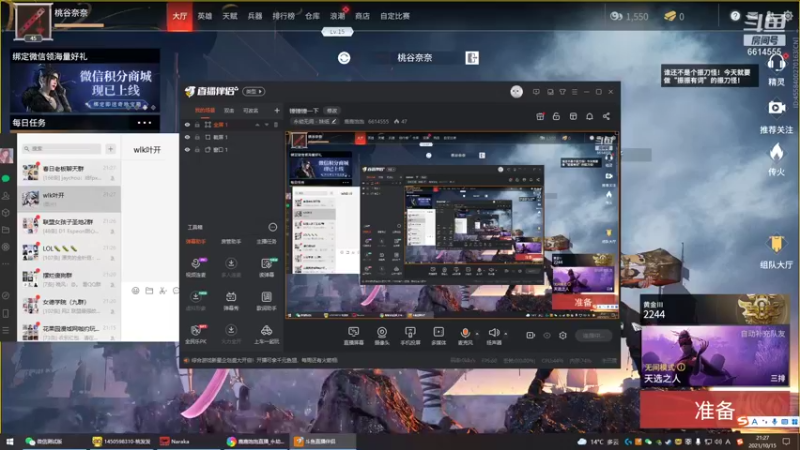800x450 pixels.
Task: Add a multimedia source via bottom toolbar
Action: (x=438, y=336)
